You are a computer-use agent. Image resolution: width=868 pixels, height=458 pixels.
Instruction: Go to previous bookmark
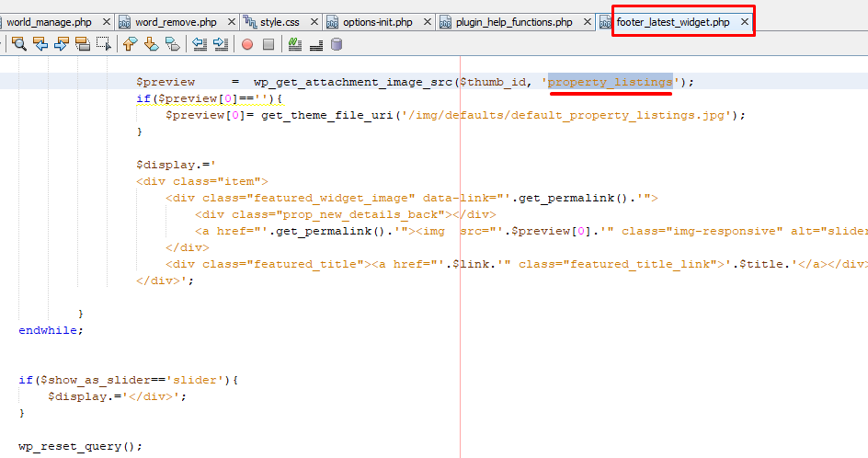130,44
